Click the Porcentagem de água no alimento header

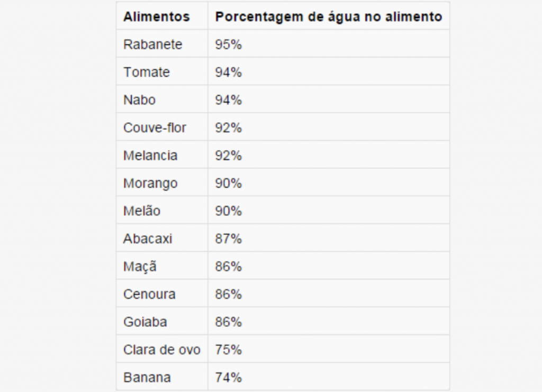tap(328, 16)
